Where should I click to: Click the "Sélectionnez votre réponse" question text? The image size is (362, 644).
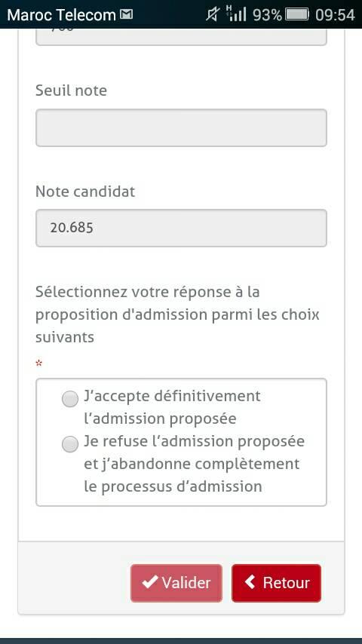(177, 314)
